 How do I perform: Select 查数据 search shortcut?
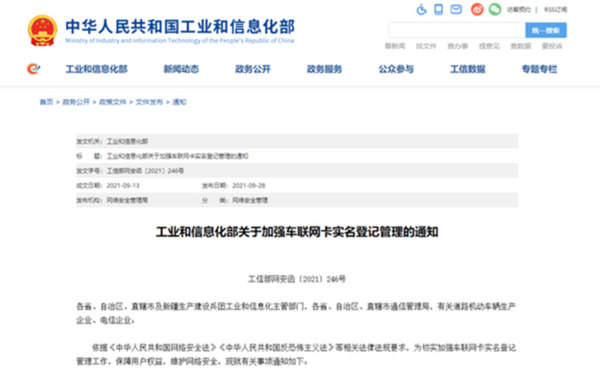(520, 46)
